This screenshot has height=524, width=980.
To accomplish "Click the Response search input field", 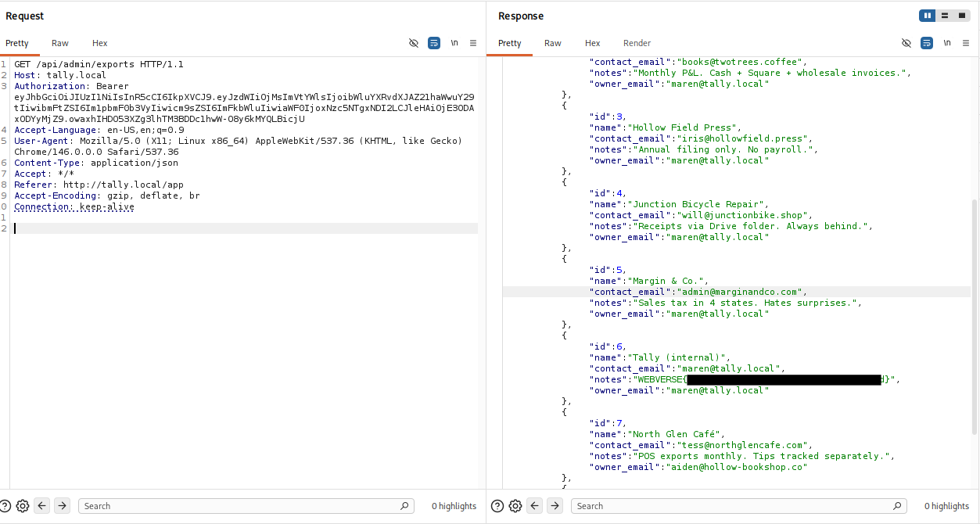I will click(x=739, y=506).
